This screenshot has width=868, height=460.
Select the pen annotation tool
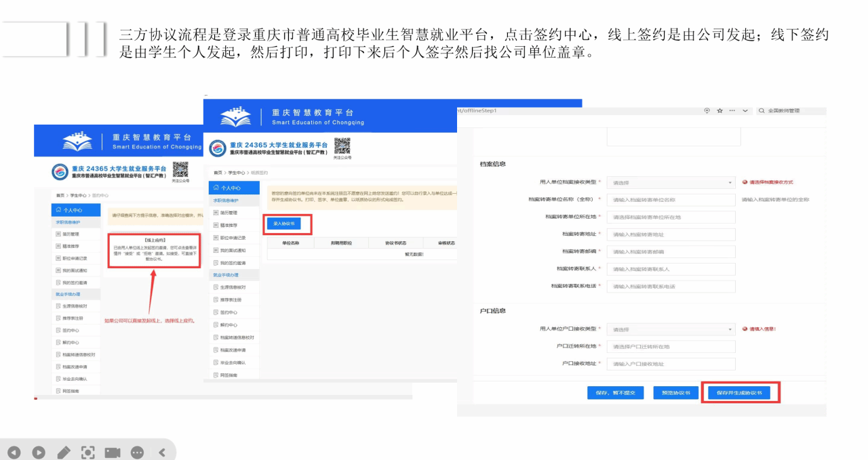64,453
